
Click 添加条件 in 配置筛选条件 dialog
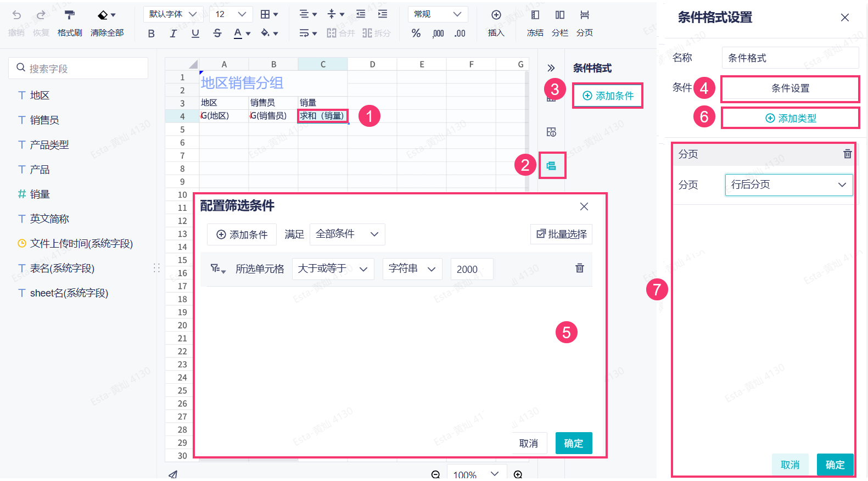(242, 234)
